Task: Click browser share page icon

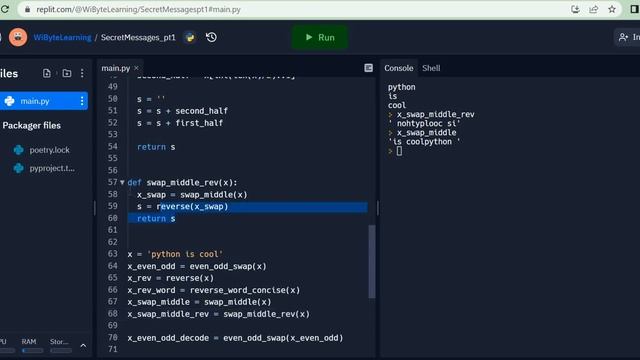Action: [x=593, y=9]
